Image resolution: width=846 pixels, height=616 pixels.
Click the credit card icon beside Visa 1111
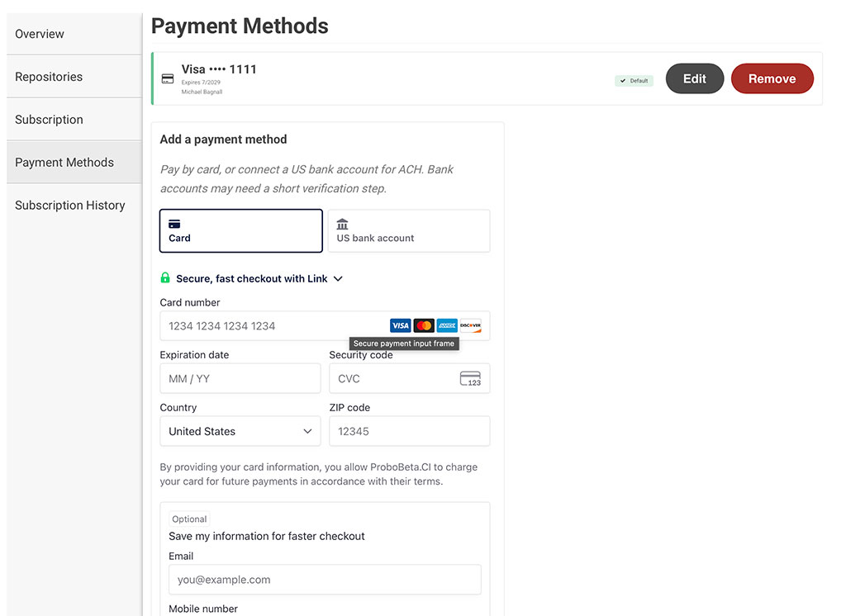coord(168,78)
